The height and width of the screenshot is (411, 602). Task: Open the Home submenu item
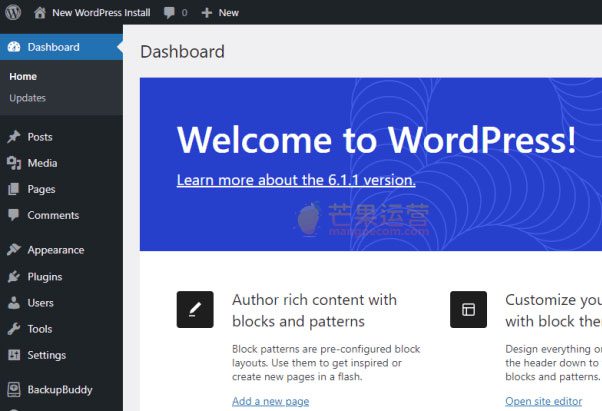click(x=23, y=76)
